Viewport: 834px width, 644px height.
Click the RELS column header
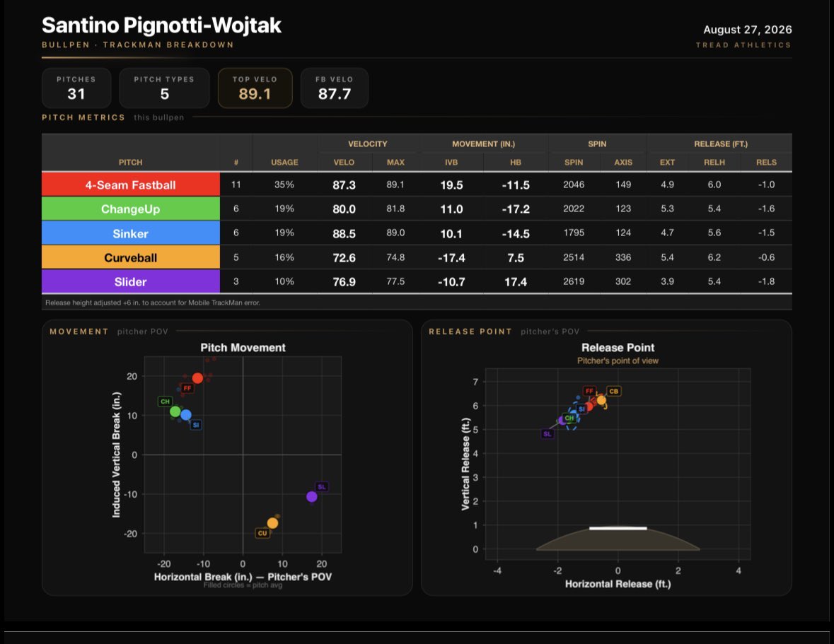point(767,163)
